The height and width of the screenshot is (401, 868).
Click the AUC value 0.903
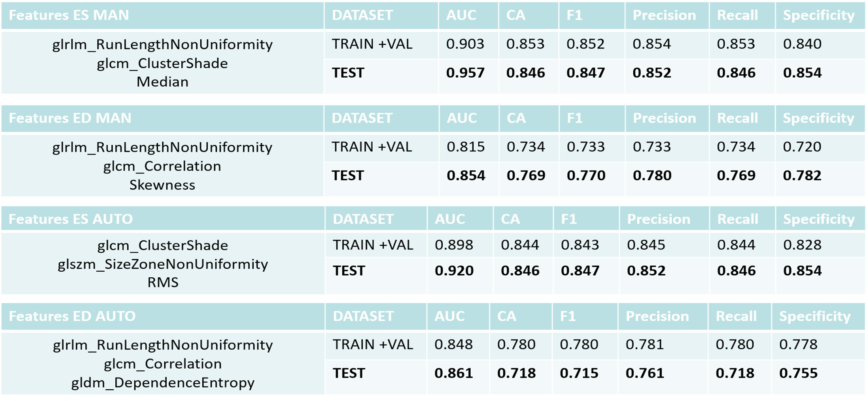point(465,44)
